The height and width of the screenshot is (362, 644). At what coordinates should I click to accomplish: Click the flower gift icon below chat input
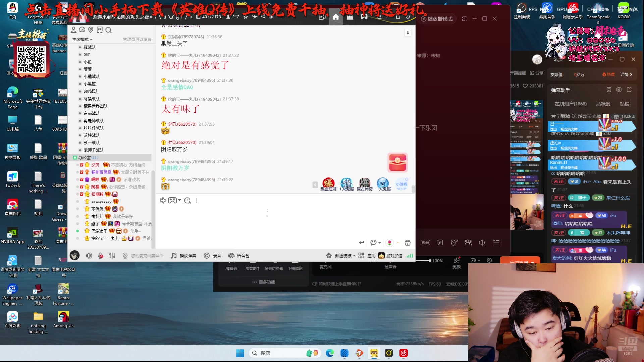389,242
